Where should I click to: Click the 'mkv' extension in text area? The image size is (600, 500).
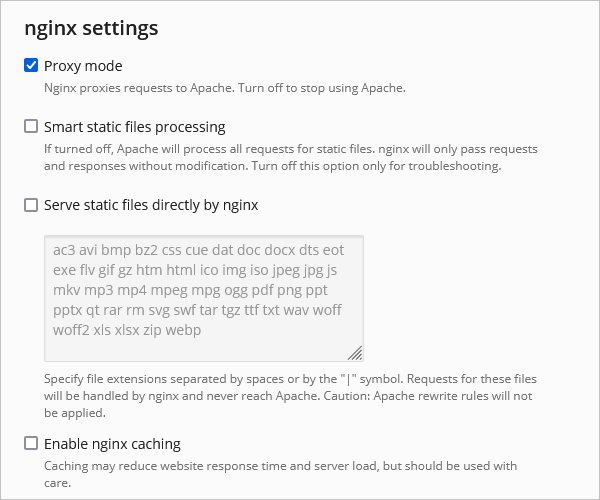click(68, 290)
